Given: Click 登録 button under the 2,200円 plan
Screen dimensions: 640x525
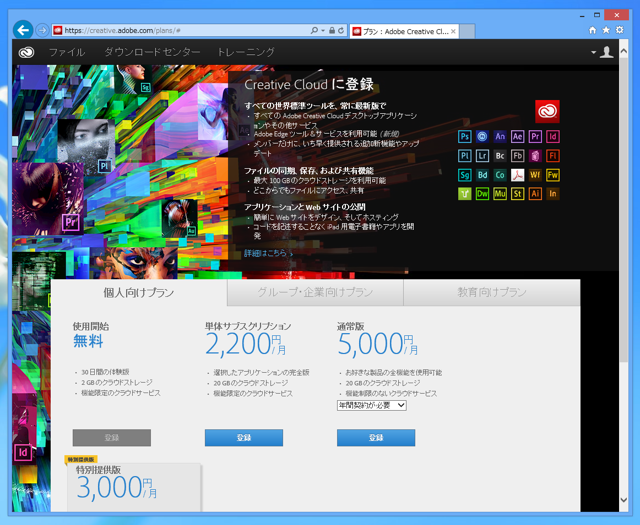Looking at the screenshot, I should 244,438.
